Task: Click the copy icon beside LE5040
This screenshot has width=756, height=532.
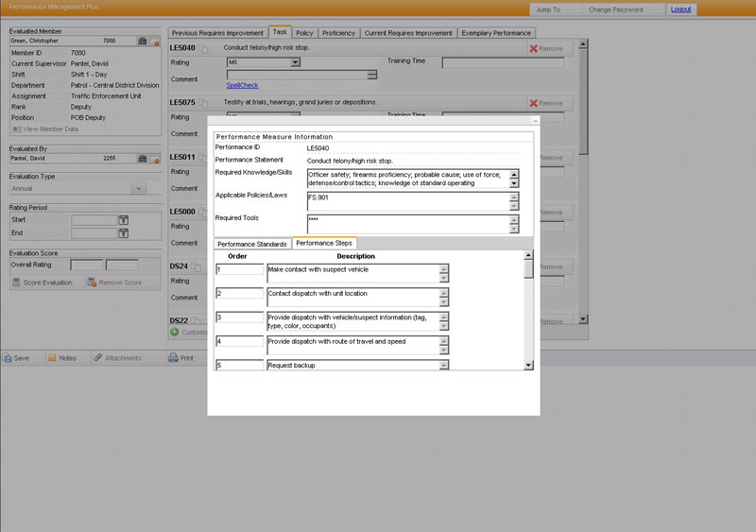Action: point(204,48)
